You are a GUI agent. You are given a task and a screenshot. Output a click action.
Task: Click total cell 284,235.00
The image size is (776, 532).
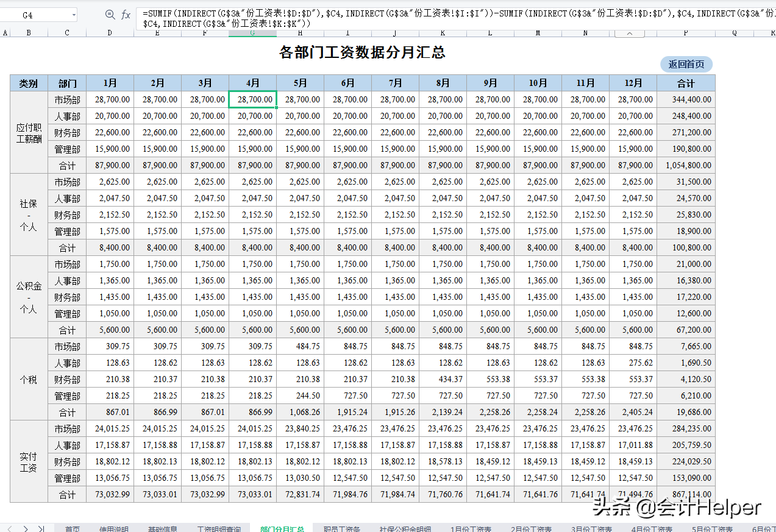click(x=686, y=428)
